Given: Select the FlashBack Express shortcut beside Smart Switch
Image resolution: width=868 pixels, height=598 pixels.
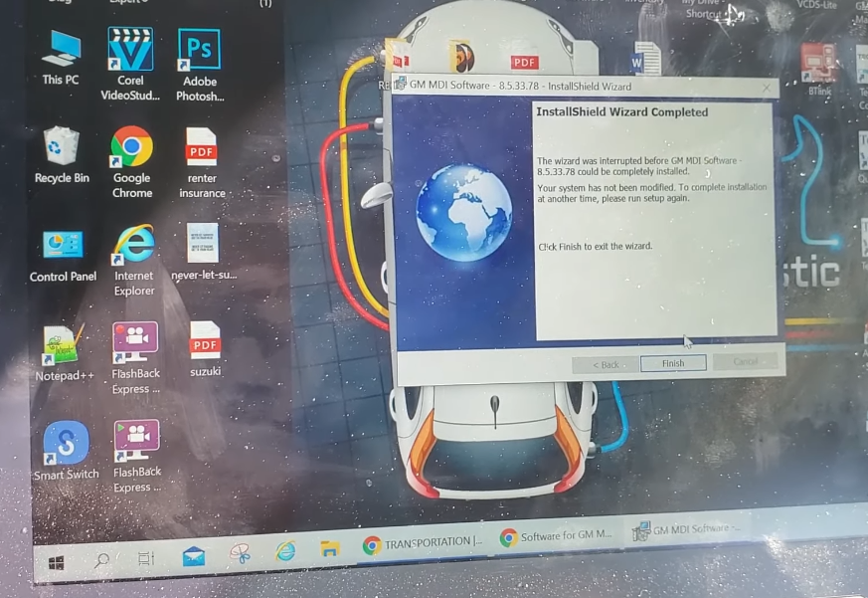Looking at the screenshot, I should click(137, 456).
